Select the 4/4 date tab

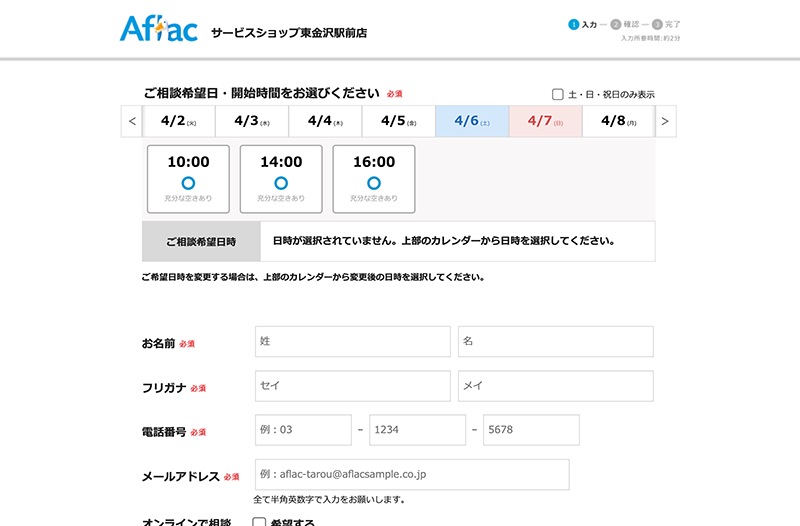tap(325, 121)
